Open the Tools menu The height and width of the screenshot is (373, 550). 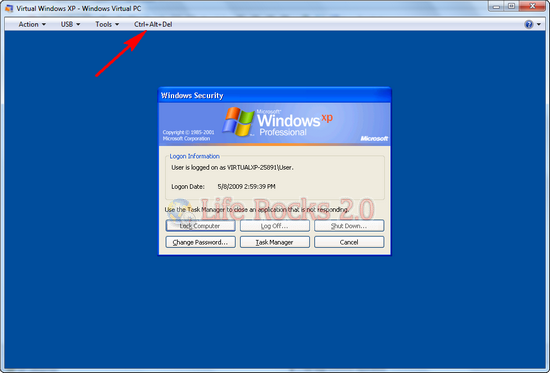pos(107,24)
